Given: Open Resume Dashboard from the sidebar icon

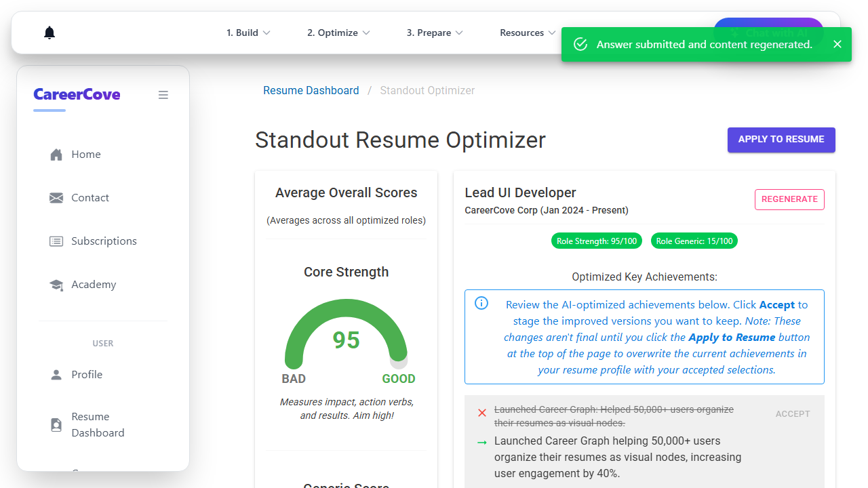Looking at the screenshot, I should pos(56,425).
